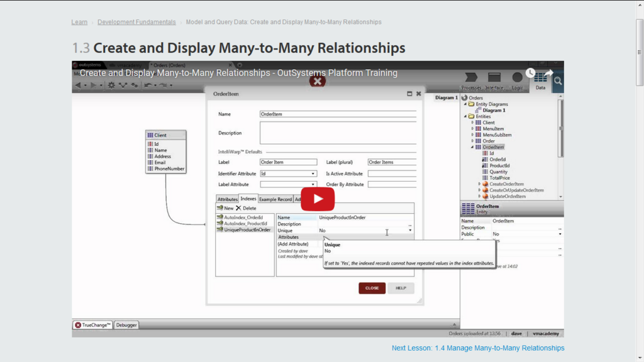This screenshot has height=362, width=644.
Task: Go to Next Lesson 1.4 link
Action: tap(478, 348)
